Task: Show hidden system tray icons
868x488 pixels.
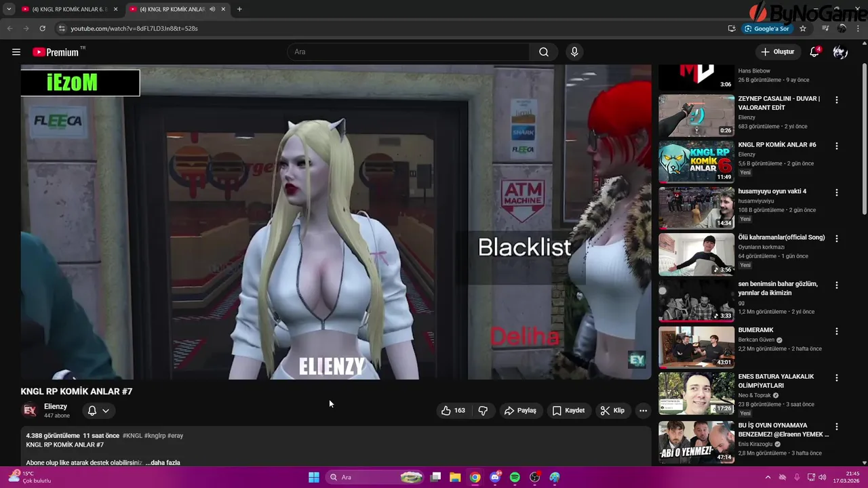Action: tap(768, 477)
